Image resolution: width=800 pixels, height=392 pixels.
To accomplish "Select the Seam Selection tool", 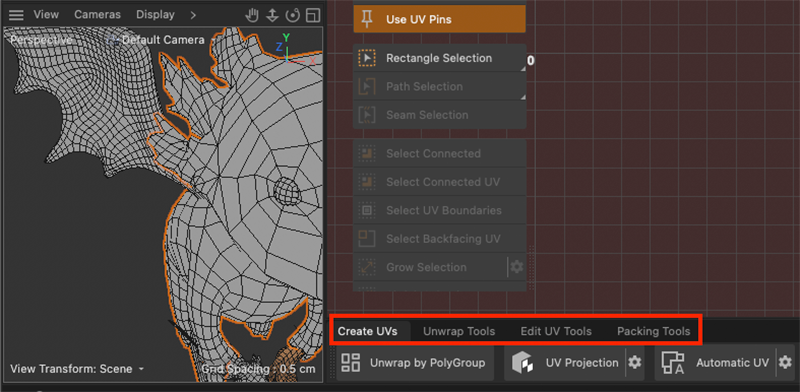I will pos(439,115).
